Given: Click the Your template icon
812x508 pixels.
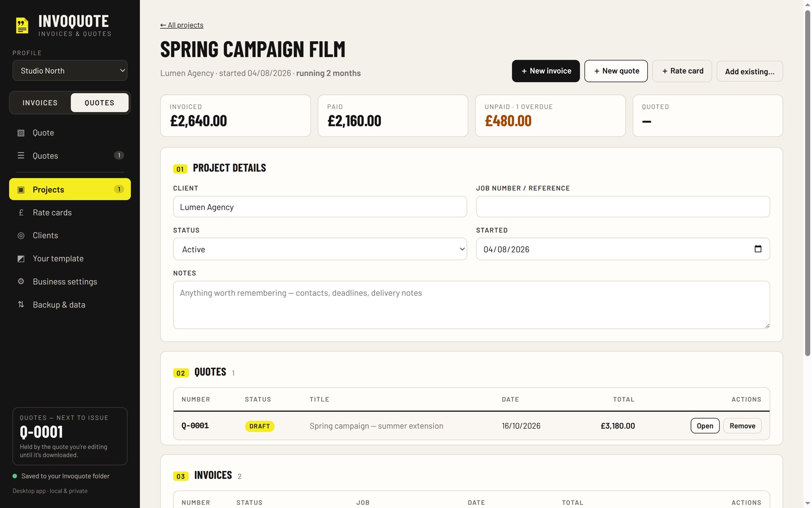Looking at the screenshot, I should (21, 258).
